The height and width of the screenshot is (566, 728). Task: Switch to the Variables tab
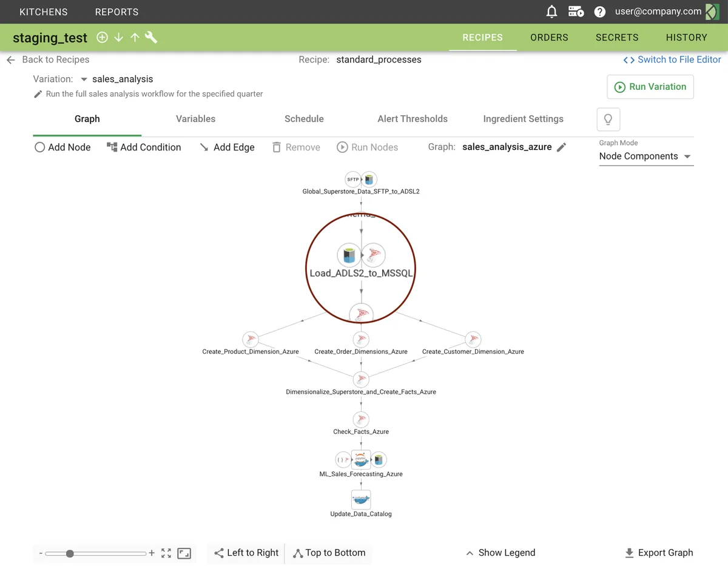pos(195,119)
